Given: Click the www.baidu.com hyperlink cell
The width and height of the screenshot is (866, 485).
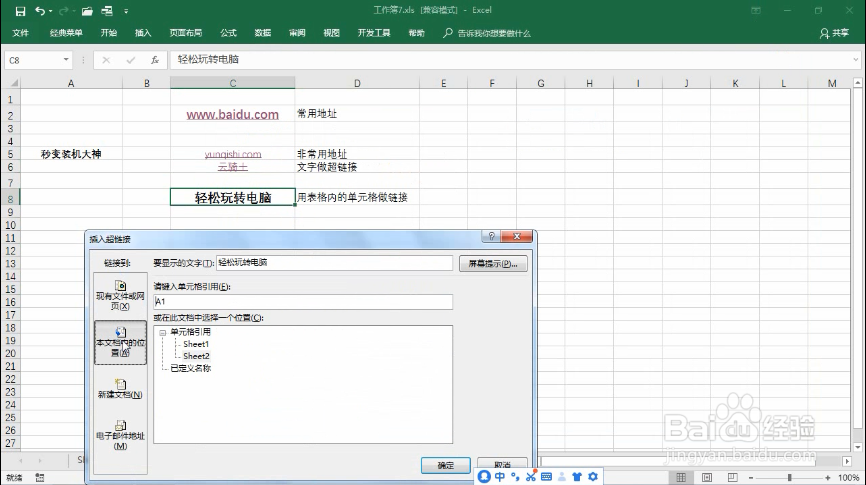Looking at the screenshot, I should [233, 115].
